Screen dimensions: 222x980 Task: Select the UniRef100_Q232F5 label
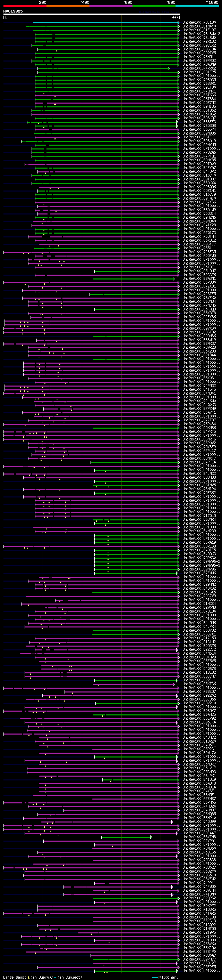199,294
